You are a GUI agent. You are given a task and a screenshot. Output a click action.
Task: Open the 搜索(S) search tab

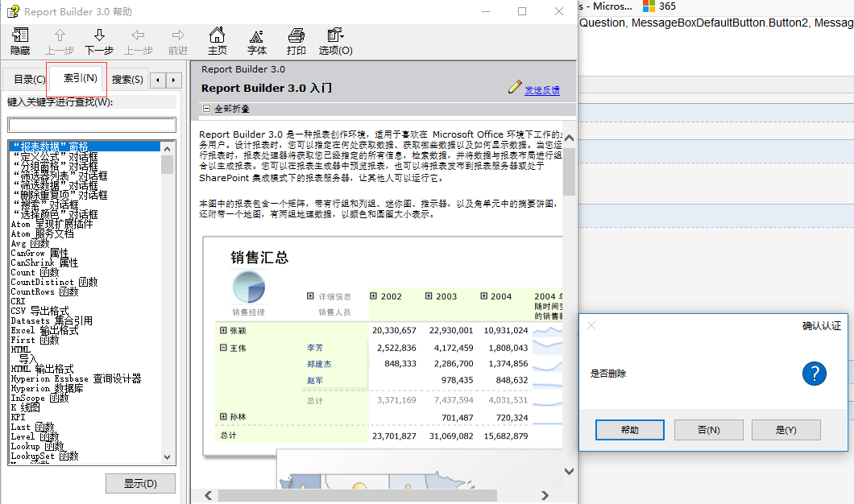pyautogui.click(x=127, y=80)
